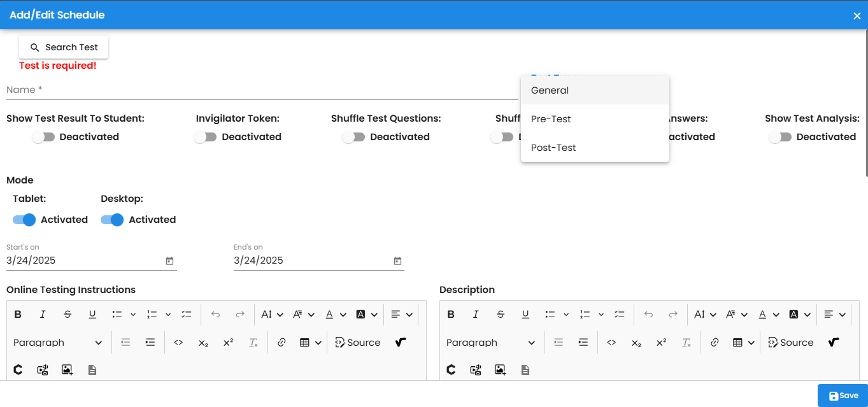868x407 pixels.
Task: Expand bulleted list style arrow in Online Testing Instructions
Action: click(133, 315)
